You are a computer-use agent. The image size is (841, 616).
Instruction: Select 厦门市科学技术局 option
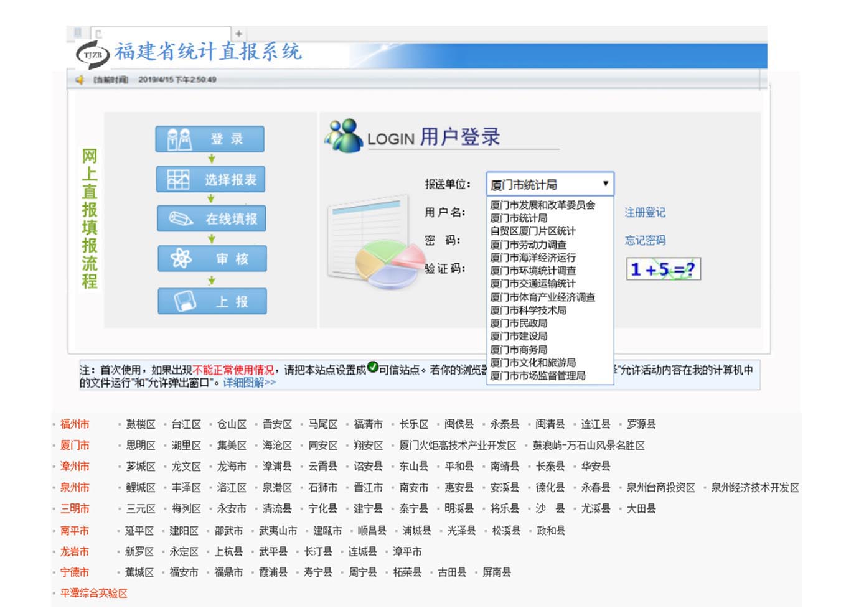(x=528, y=310)
